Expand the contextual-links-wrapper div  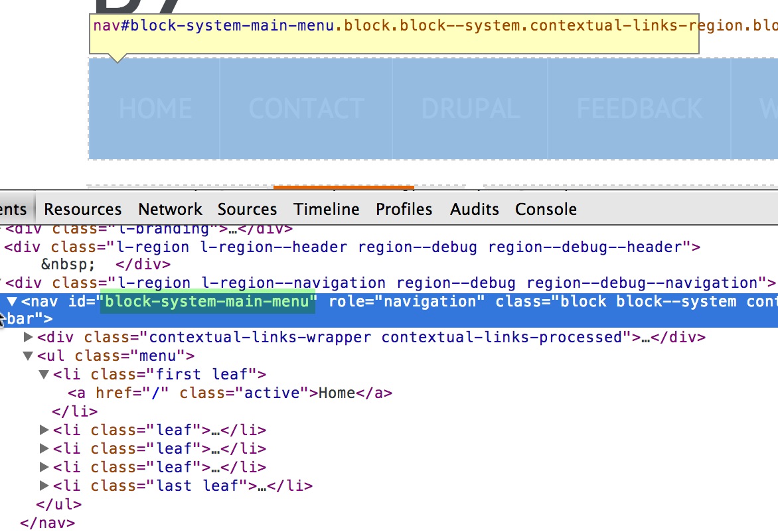coord(28,337)
